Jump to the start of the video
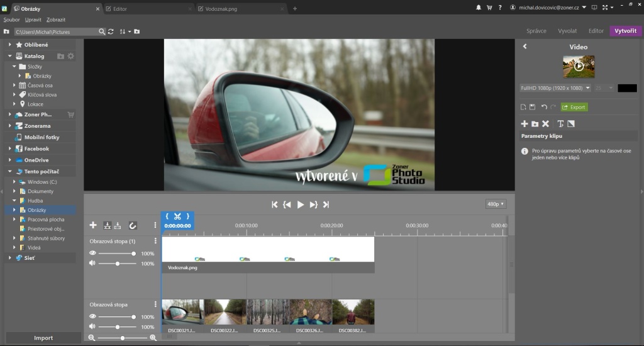 274,204
